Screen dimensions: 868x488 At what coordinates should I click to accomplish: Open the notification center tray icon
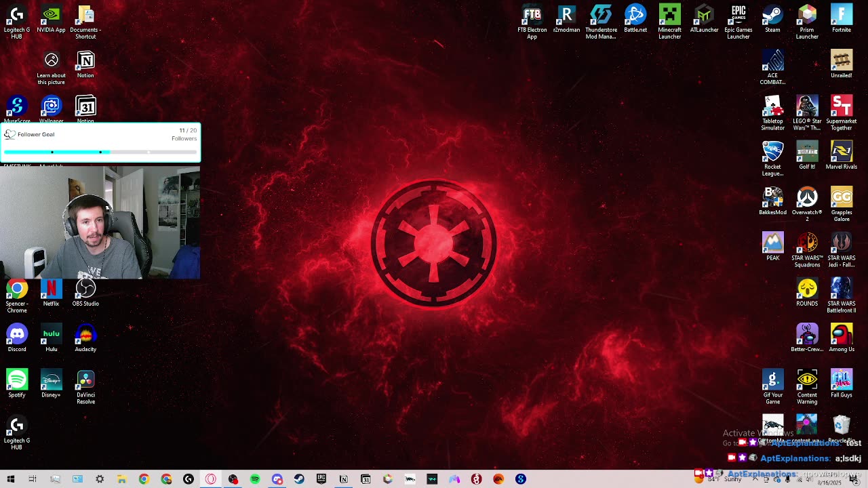coord(854,479)
